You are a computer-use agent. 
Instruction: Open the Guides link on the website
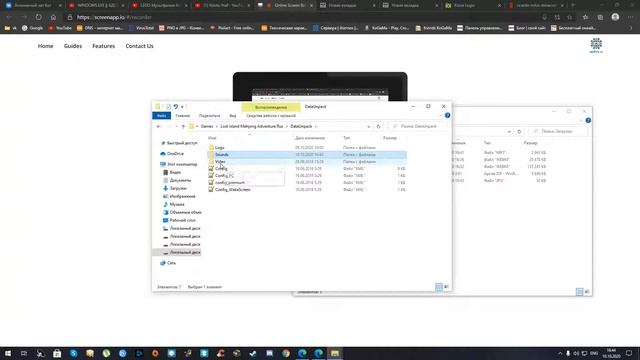tap(73, 46)
